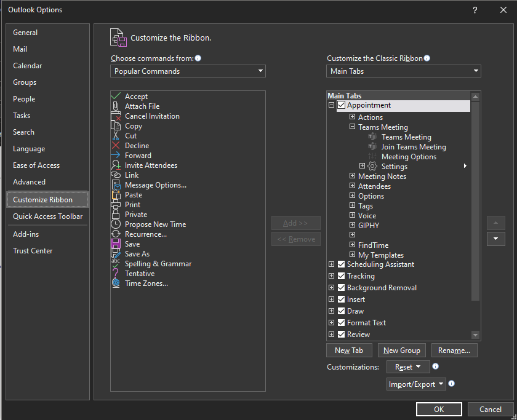The image size is (517, 420).
Task: Click the Paste clipboard icon
Action: (116, 195)
